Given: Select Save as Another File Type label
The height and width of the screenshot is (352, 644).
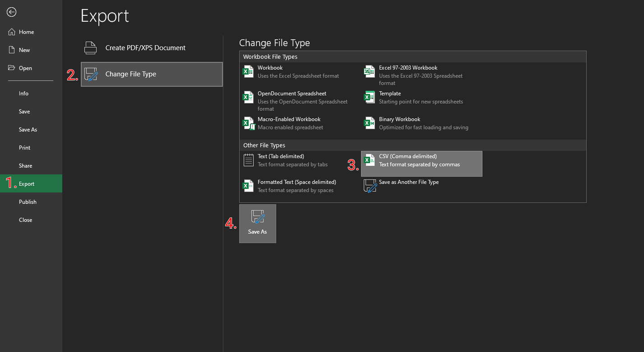Looking at the screenshot, I should 409,182.
